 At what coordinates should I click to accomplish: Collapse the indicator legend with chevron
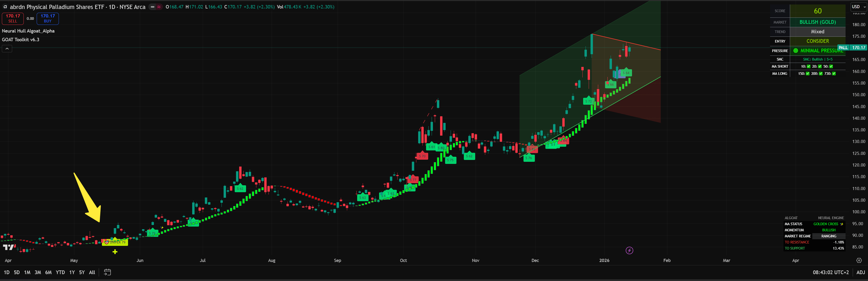(7, 49)
